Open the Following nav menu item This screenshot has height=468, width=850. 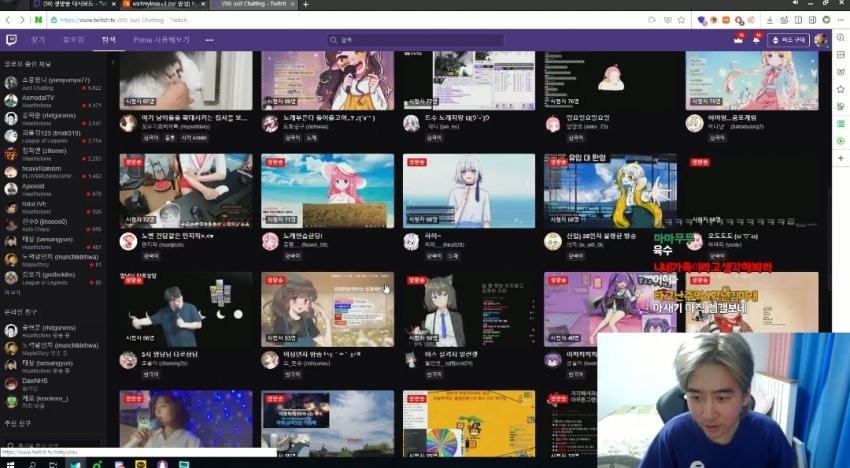(73, 40)
